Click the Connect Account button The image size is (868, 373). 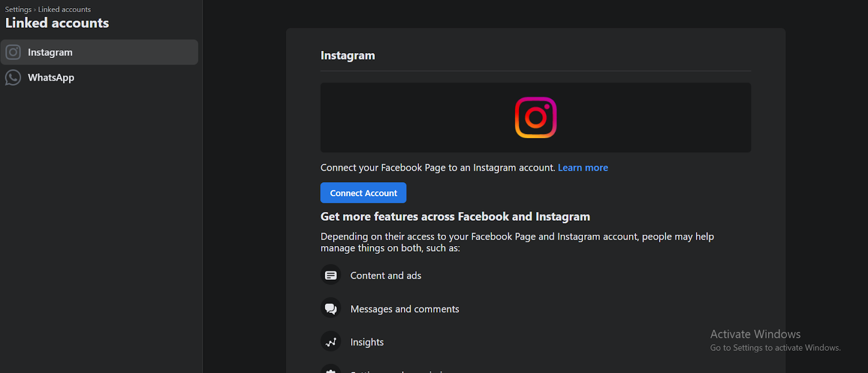point(363,193)
